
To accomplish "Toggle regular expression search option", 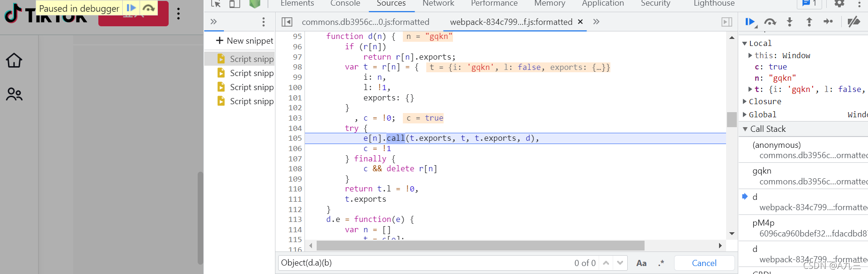I will click(x=661, y=263).
